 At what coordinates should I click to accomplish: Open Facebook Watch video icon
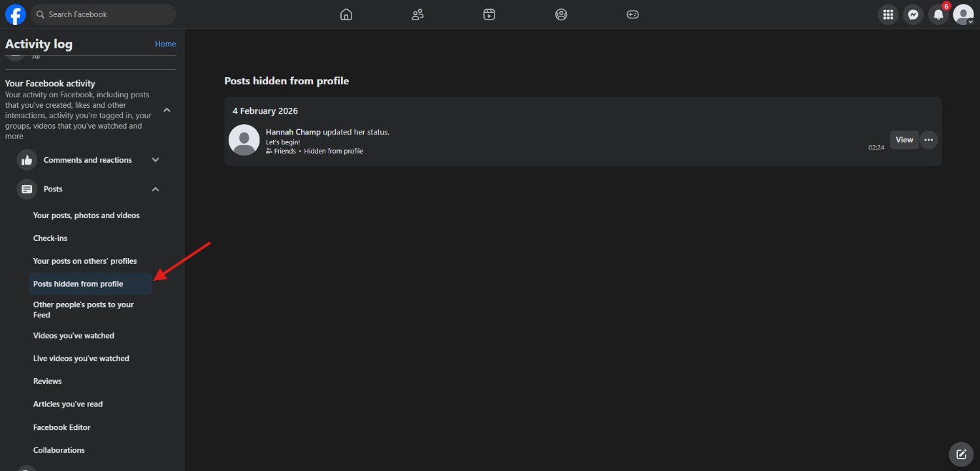tap(489, 14)
